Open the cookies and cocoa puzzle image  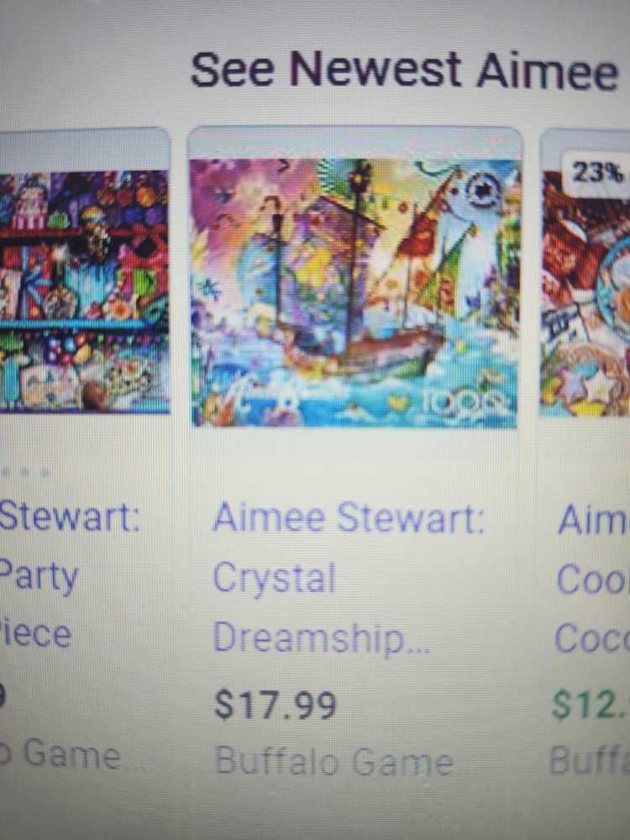pyautogui.click(x=586, y=293)
